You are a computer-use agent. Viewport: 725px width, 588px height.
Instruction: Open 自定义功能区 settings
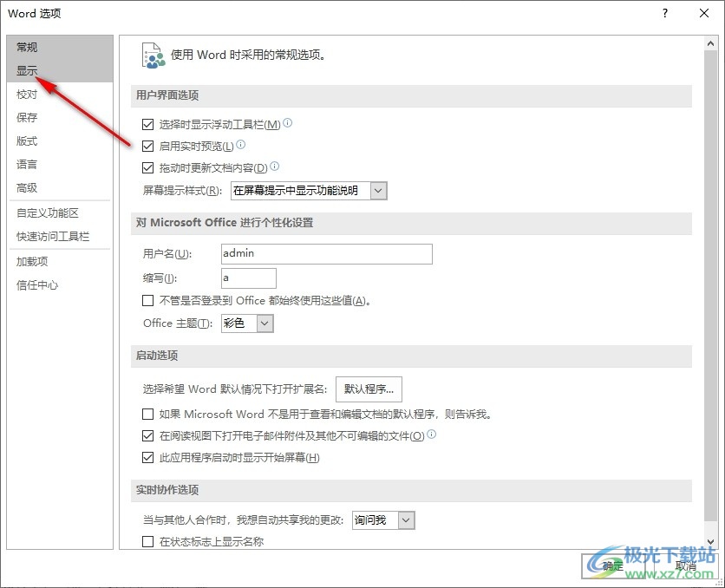tap(60, 213)
